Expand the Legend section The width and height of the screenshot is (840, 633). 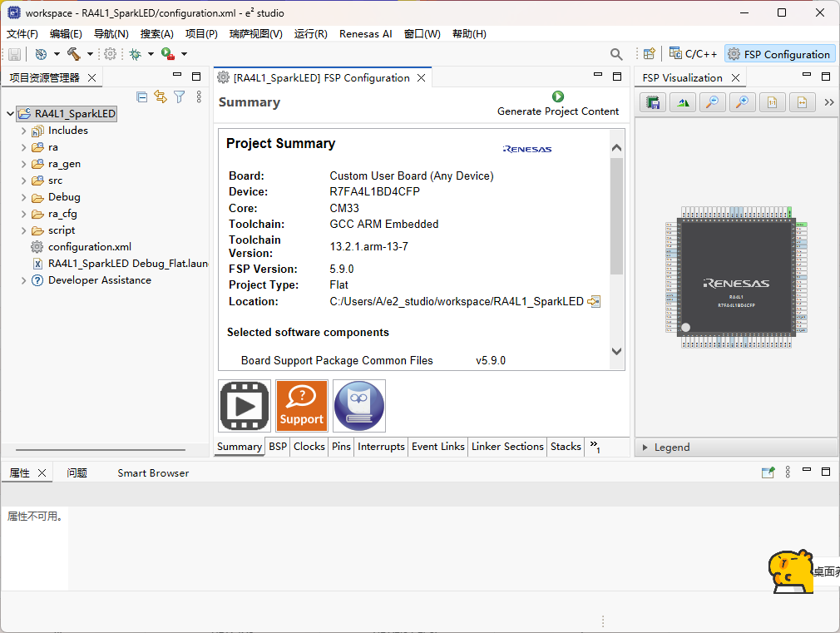click(x=645, y=448)
